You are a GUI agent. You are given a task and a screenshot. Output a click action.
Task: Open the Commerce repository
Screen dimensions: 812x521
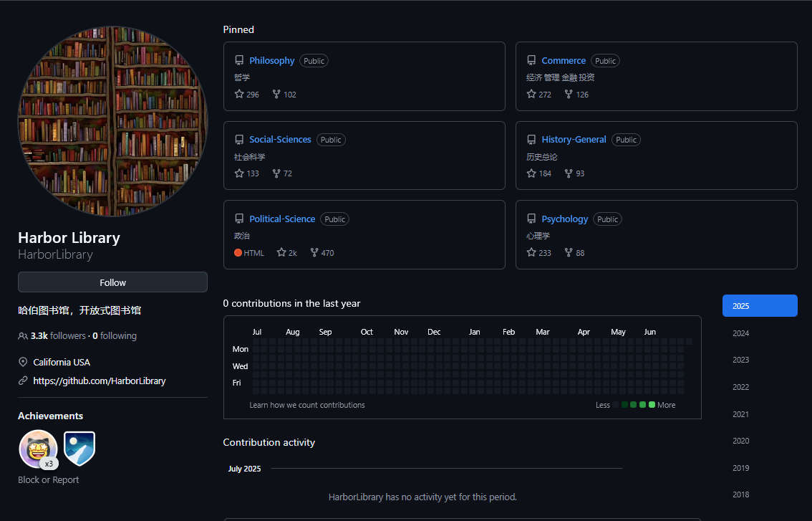(x=564, y=61)
